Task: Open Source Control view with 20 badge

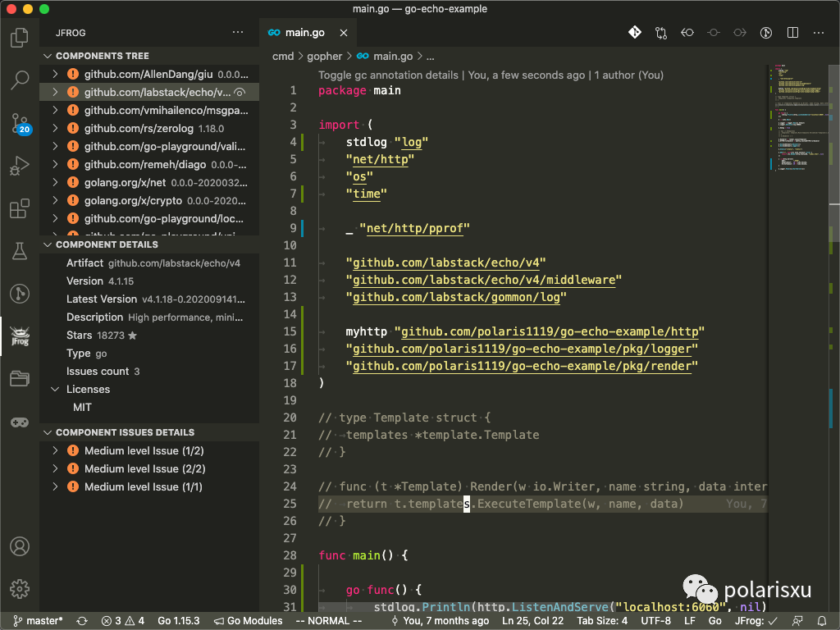Action: pyautogui.click(x=20, y=123)
